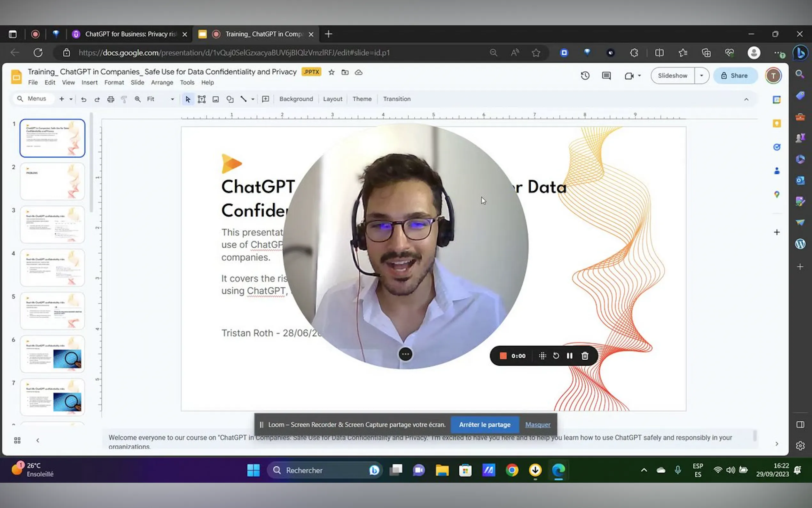812x508 pixels.
Task: Open File Explorer from taskbar
Action: pos(442,470)
